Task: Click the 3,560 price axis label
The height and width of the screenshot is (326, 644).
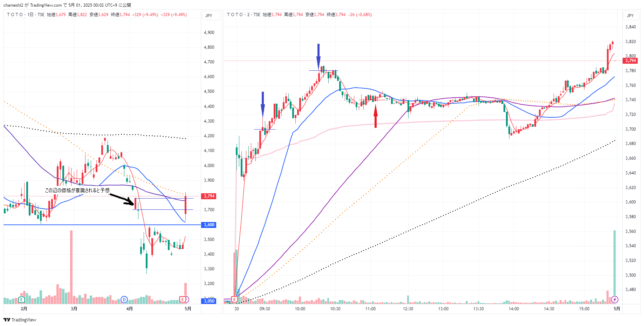Action: point(631,231)
